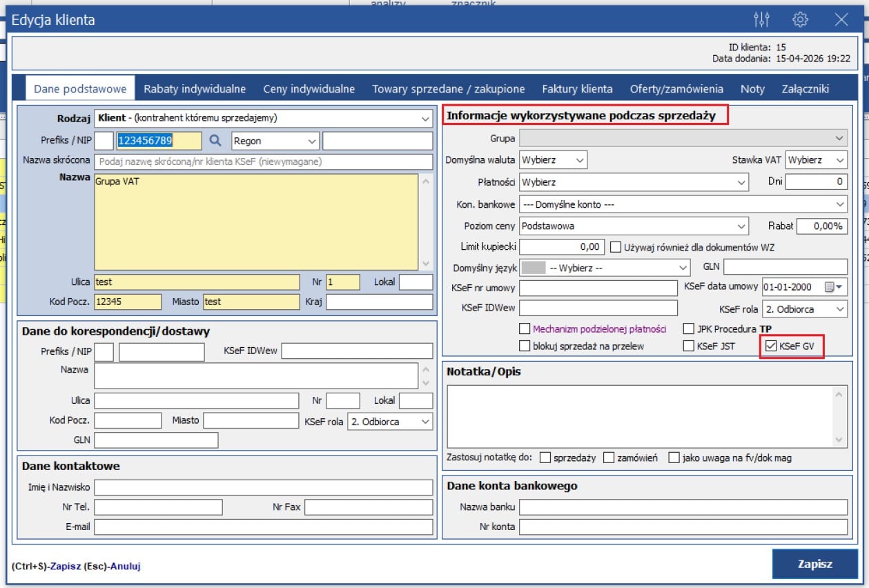869x588 pixels.
Task: Open the gear configuration icon
Action: pyautogui.click(x=800, y=19)
